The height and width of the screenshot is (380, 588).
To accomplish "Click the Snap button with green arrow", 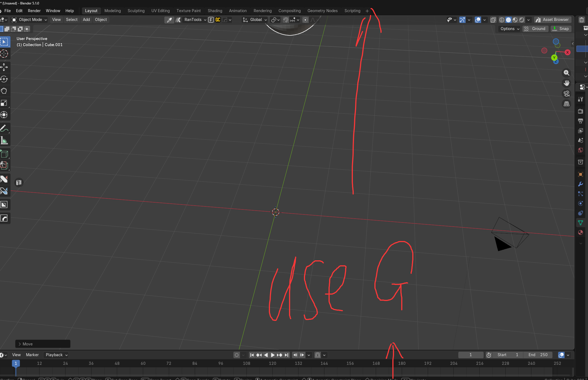I will pyautogui.click(x=561, y=29).
